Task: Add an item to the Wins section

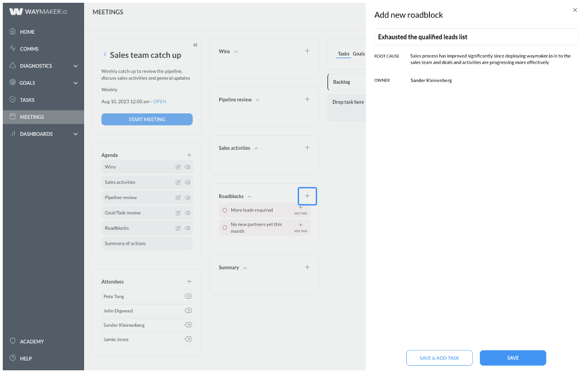Action: coord(307,51)
